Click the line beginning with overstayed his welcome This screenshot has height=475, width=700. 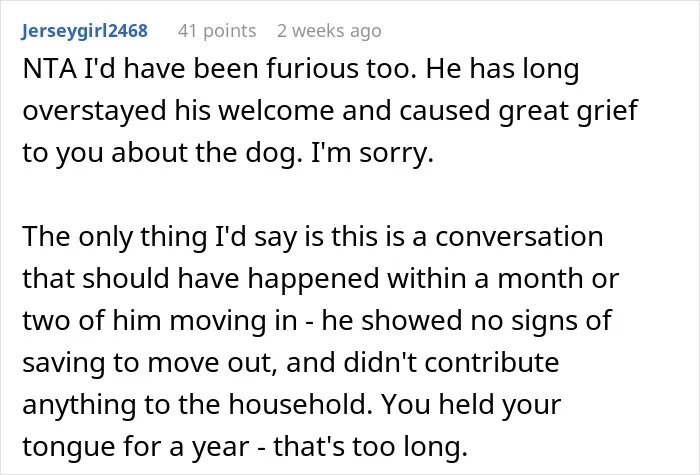(x=330, y=110)
